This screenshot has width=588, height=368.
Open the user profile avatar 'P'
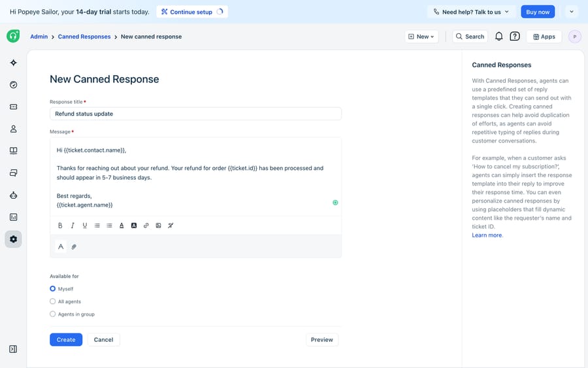574,37
